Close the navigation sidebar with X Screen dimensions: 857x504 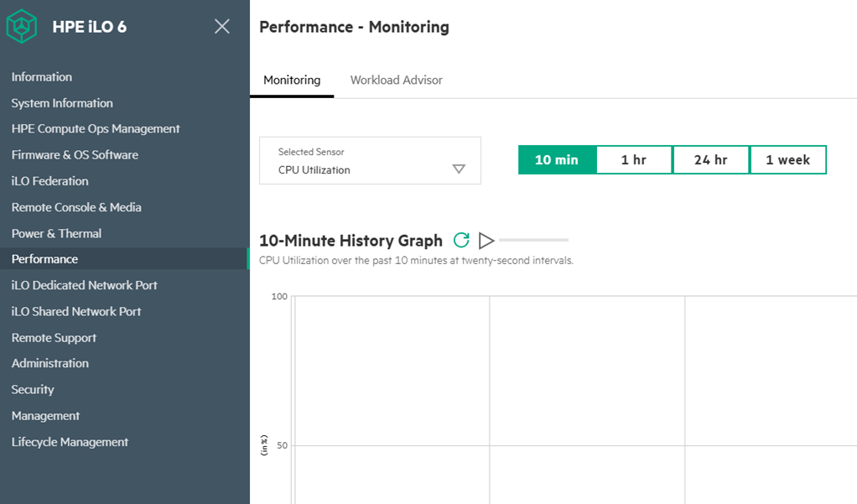coord(221,27)
